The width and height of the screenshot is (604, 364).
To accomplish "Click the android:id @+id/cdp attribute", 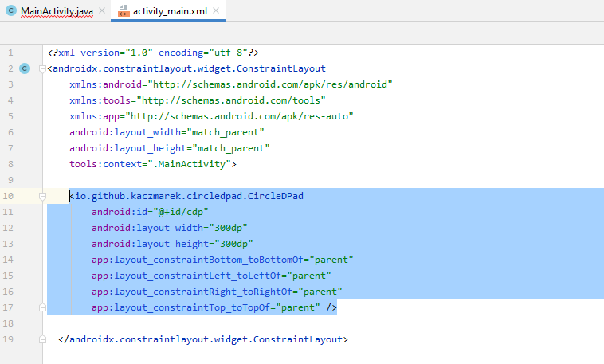I will click(150, 212).
